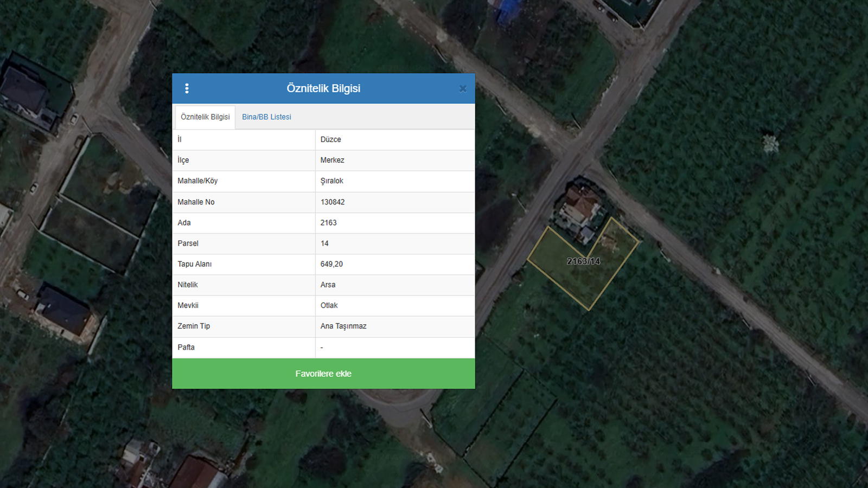This screenshot has width=868, height=488.
Task: Click the 2163/14 parcel label on the map
Action: pyautogui.click(x=583, y=261)
